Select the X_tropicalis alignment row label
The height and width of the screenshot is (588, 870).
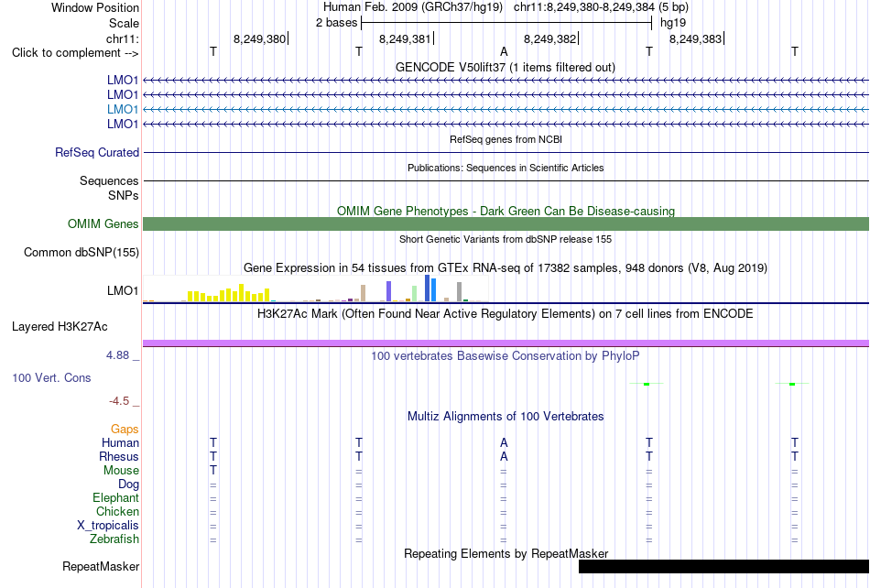(108, 526)
